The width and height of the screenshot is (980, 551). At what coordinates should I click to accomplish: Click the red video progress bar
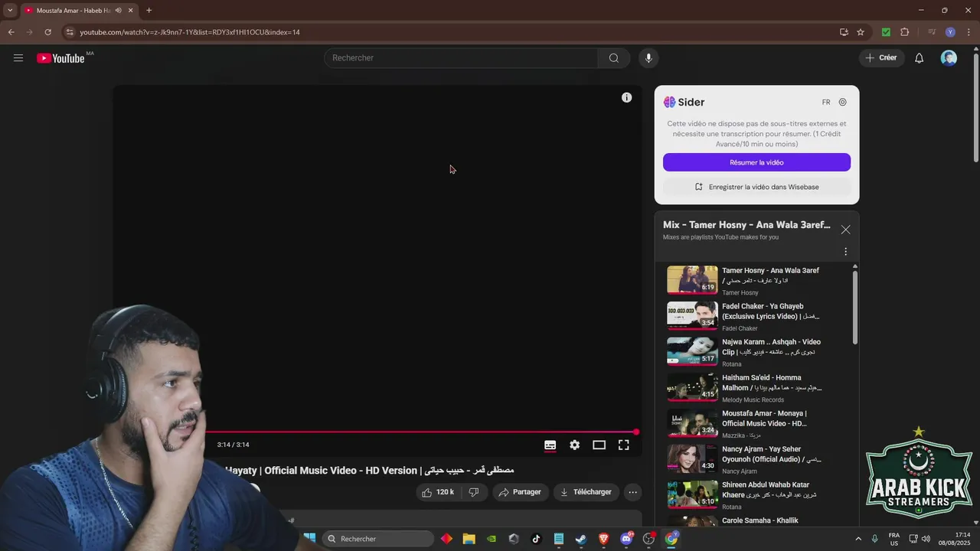(421, 432)
